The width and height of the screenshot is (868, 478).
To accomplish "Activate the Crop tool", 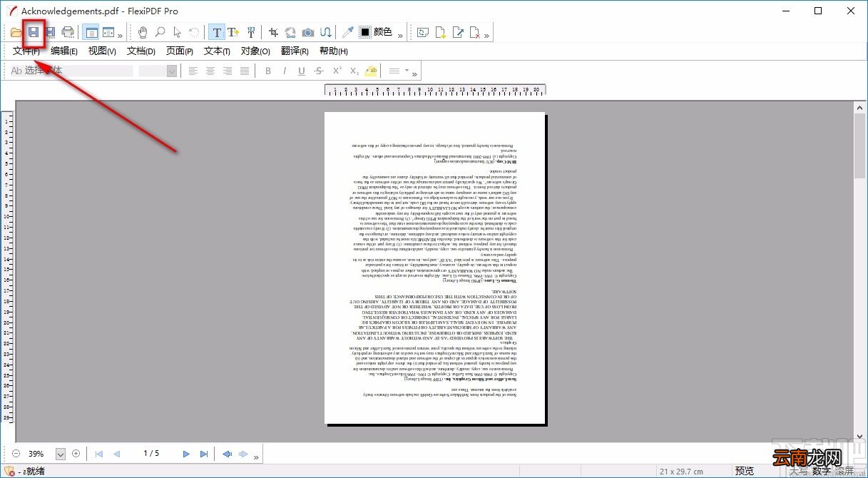I will pos(273,32).
